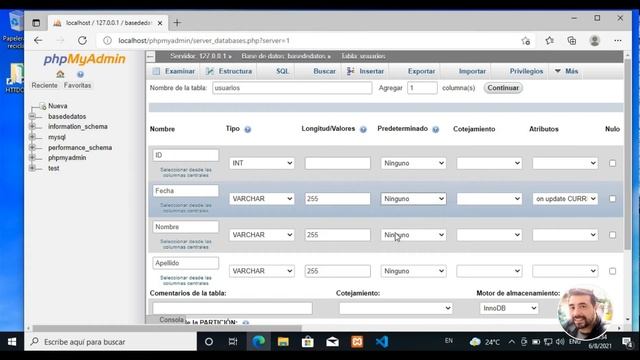
Task: Switch to the Examinar tab
Action: (x=174, y=71)
